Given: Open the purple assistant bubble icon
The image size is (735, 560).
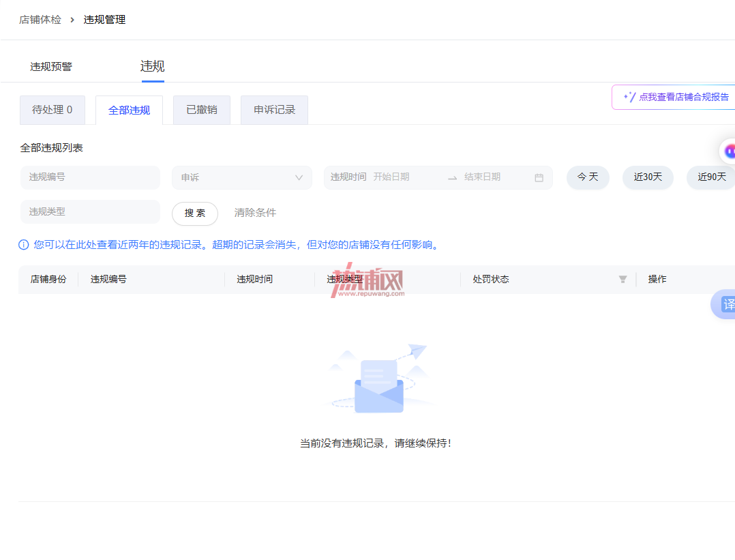Looking at the screenshot, I should coord(728,151).
